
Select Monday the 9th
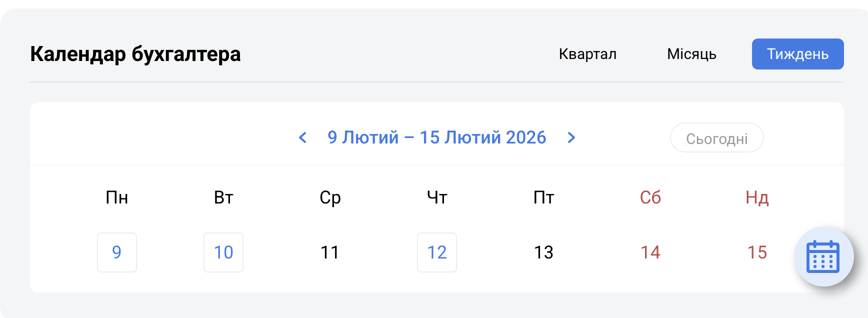tap(117, 252)
